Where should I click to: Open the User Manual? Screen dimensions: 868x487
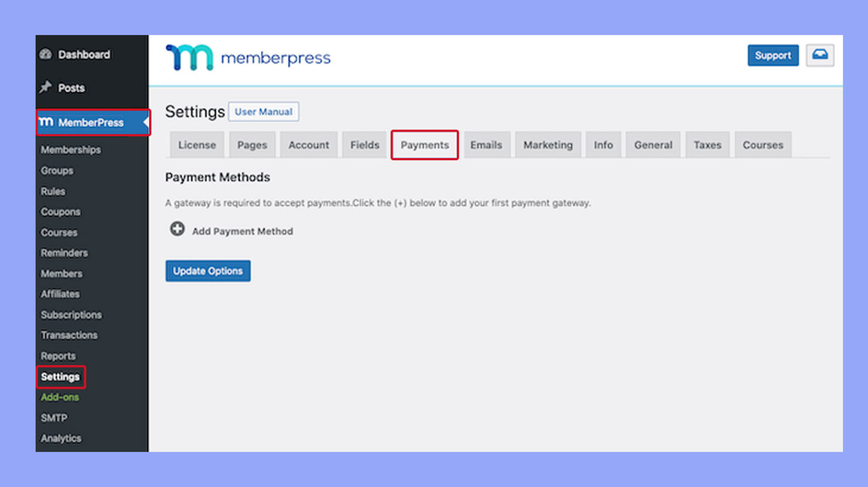(x=264, y=111)
